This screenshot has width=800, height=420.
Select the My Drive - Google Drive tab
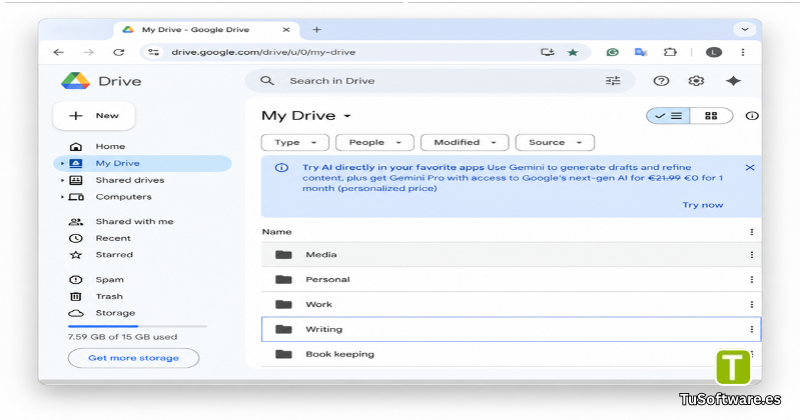(204, 30)
